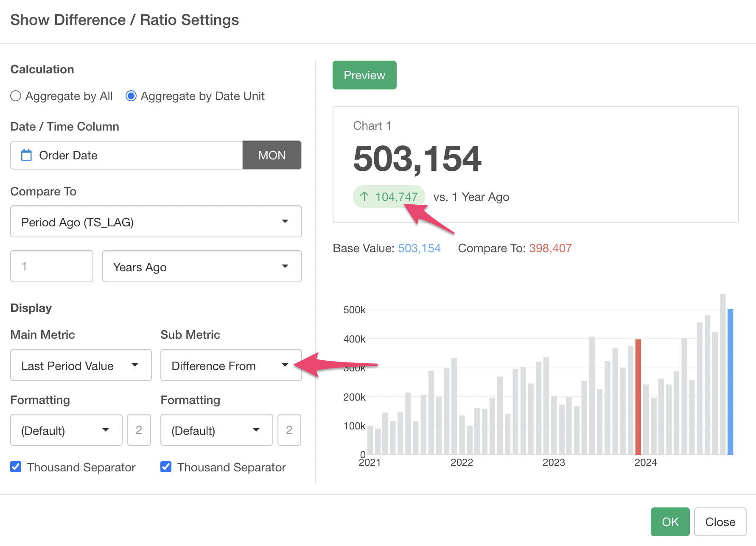The width and height of the screenshot is (756, 546).
Task: Click Close to dismiss the dialog
Action: 720,522
